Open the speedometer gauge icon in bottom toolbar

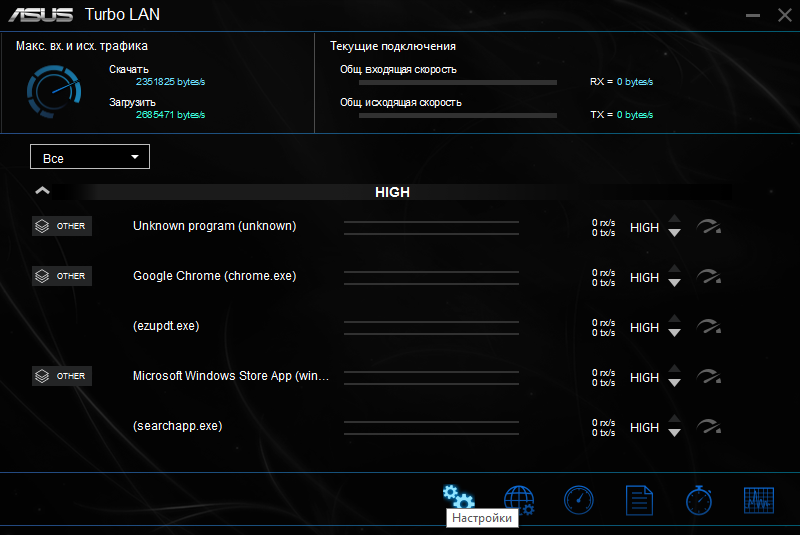(579, 500)
